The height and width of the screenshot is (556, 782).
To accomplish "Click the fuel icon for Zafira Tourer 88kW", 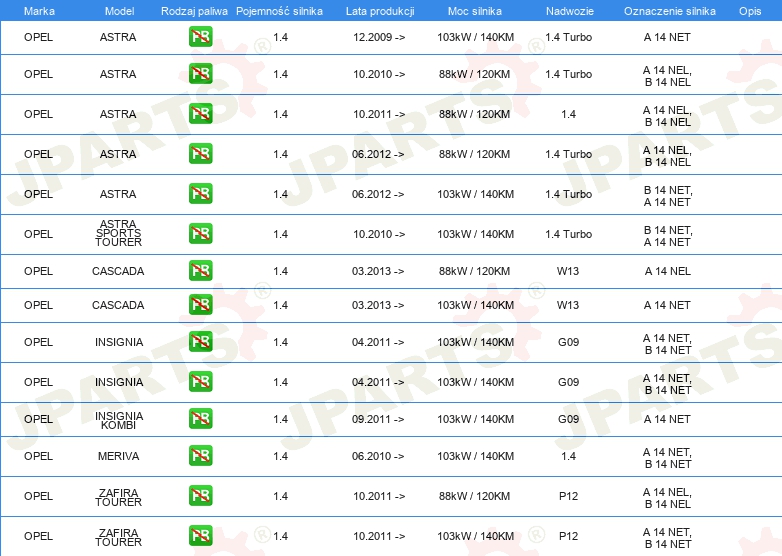I will (200, 496).
